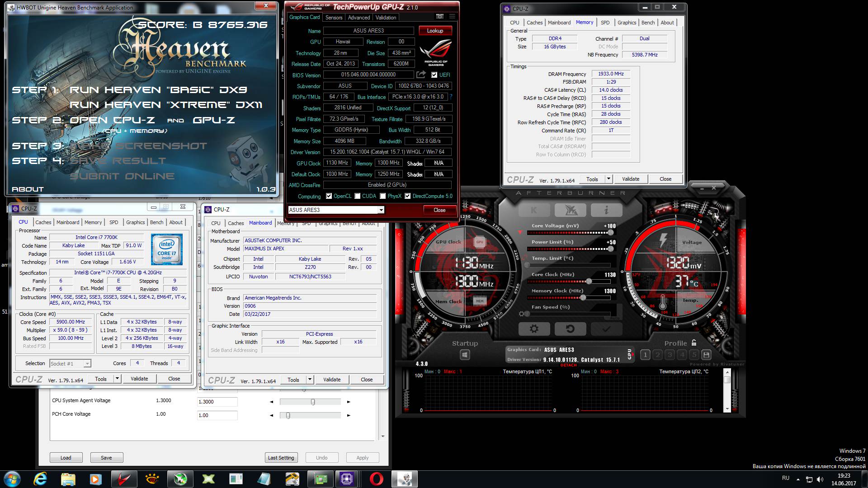
Task: Open CPU-Z purple chip icon in taskbar
Action: pyautogui.click(x=347, y=479)
